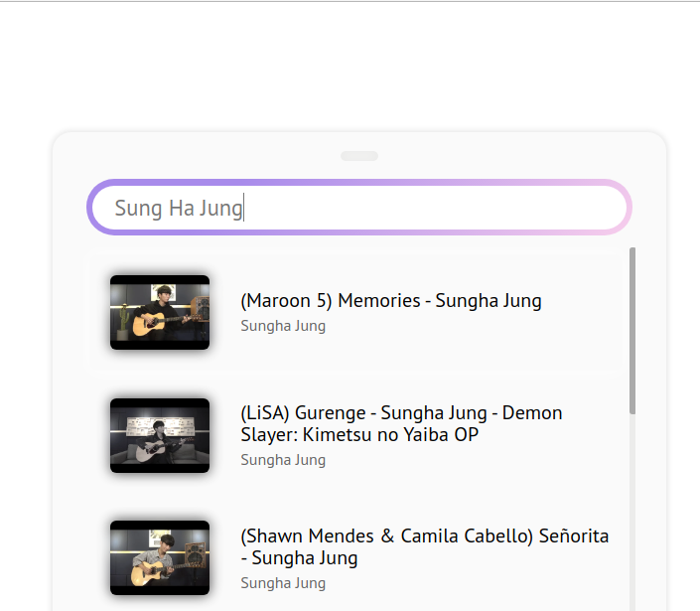Click the search field containing "Sung Ha Jung"
Screen dimensions: 700x611
358,208
